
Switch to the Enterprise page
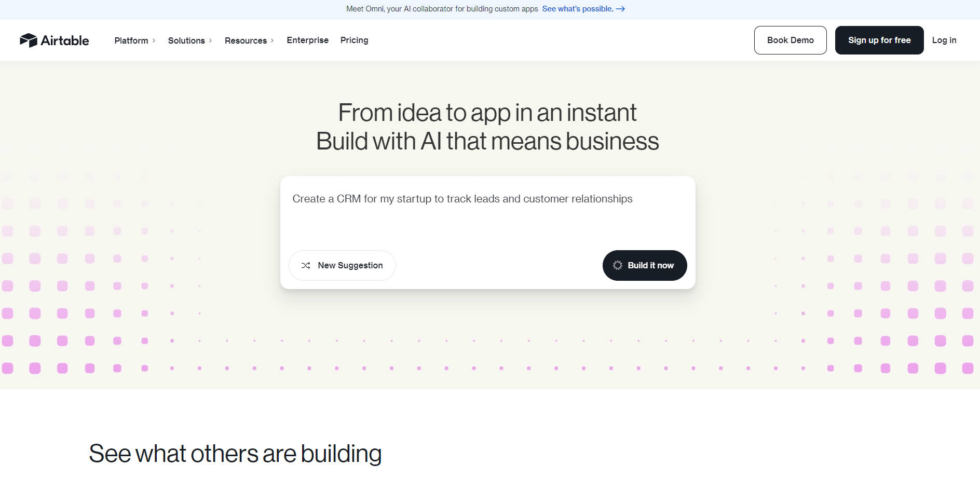pyautogui.click(x=308, y=40)
